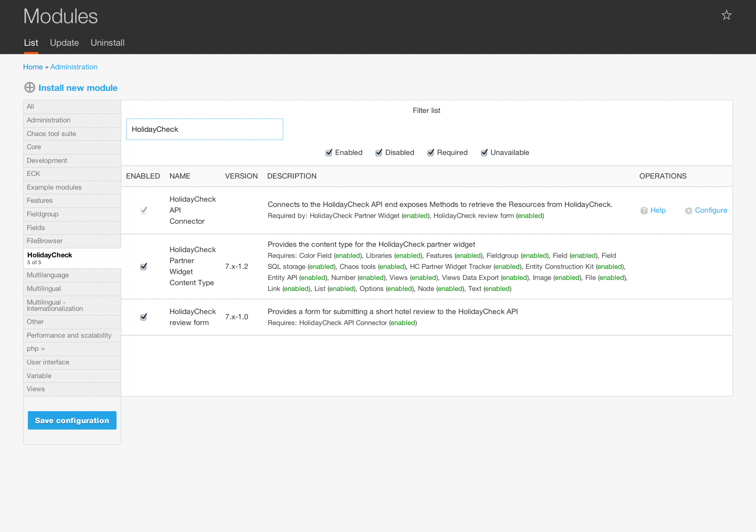Image resolution: width=756 pixels, height=532 pixels.
Task: Uncheck the Unavailable filter checkbox
Action: (x=484, y=153)
